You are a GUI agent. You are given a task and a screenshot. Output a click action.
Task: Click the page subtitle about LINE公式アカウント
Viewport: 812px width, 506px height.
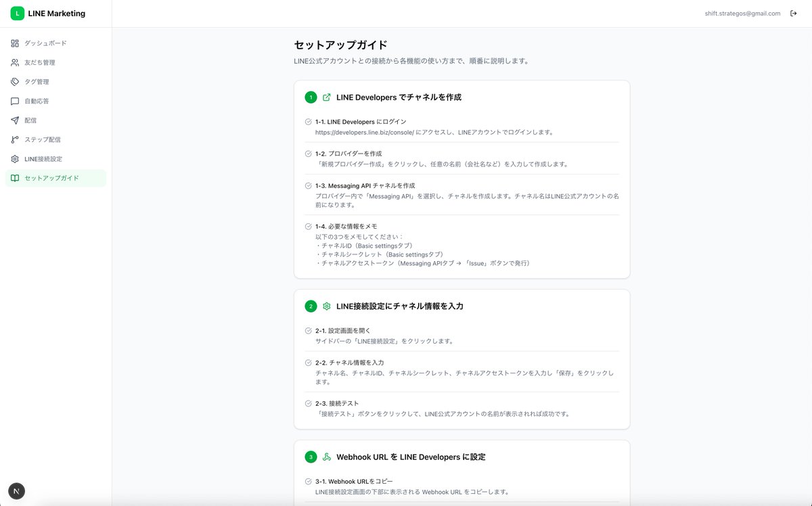(x=411, y=61)
